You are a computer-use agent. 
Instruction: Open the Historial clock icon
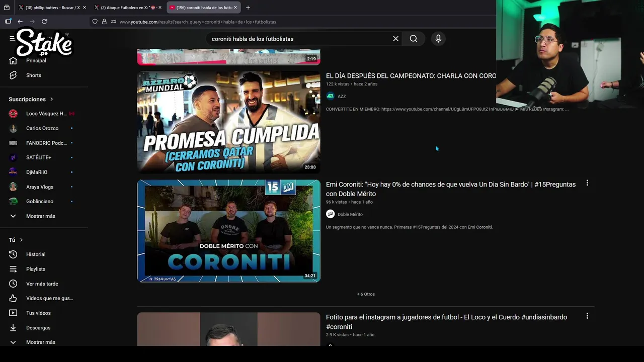point(13,254)
